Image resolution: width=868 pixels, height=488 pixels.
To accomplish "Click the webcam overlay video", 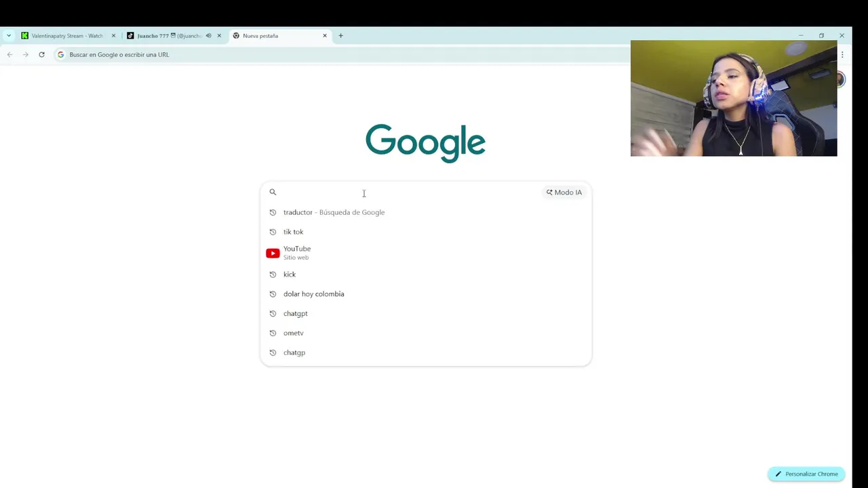I will pyautogui.click(x=734, y=98).
